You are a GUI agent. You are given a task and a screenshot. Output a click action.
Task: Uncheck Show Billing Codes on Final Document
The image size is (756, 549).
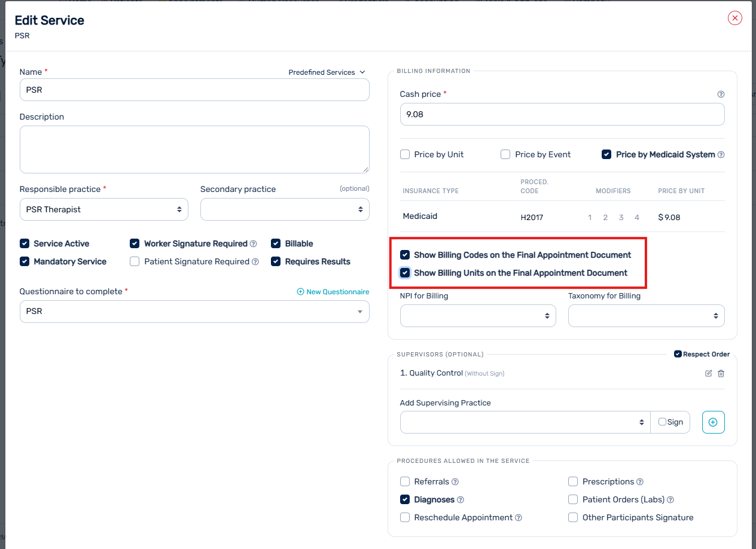coord(405,255)
